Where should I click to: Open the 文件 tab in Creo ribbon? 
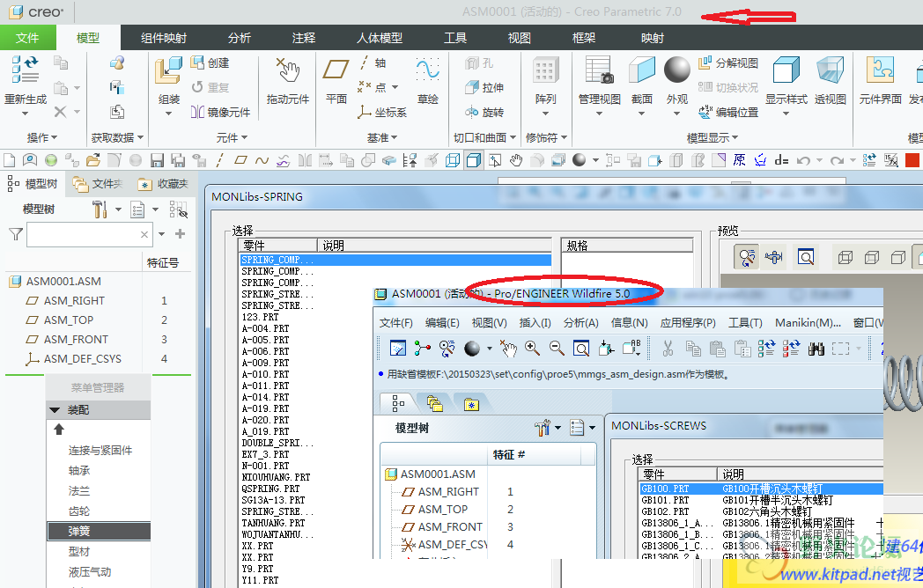[x=27, y=38]
